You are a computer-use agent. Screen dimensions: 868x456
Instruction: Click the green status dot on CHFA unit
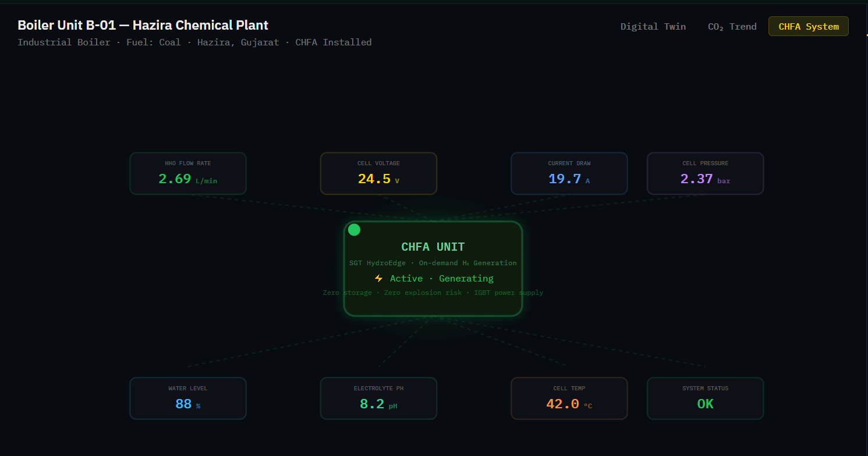pyautogui.click(x=354, y=230)
